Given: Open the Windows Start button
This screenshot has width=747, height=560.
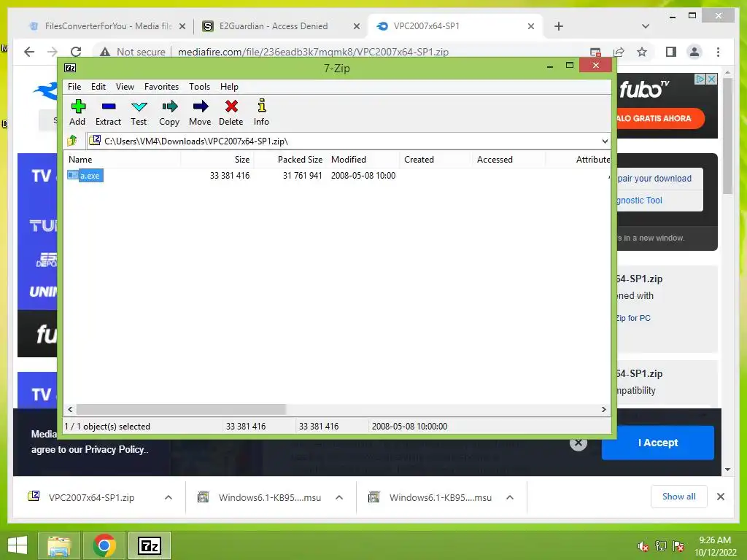Looking at the screenshot, I should click(18, 545).
